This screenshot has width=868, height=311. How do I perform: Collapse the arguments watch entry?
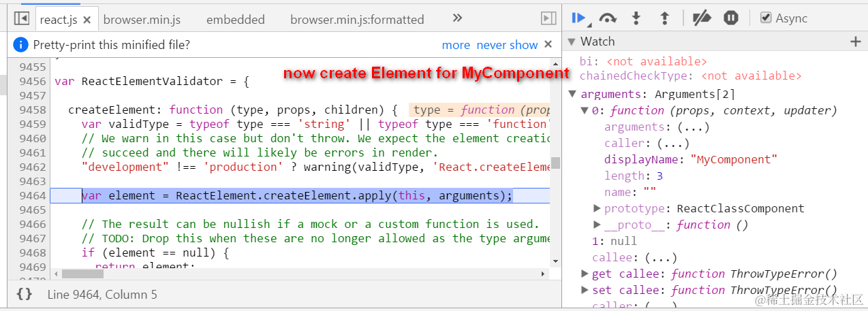click(572, 95)
